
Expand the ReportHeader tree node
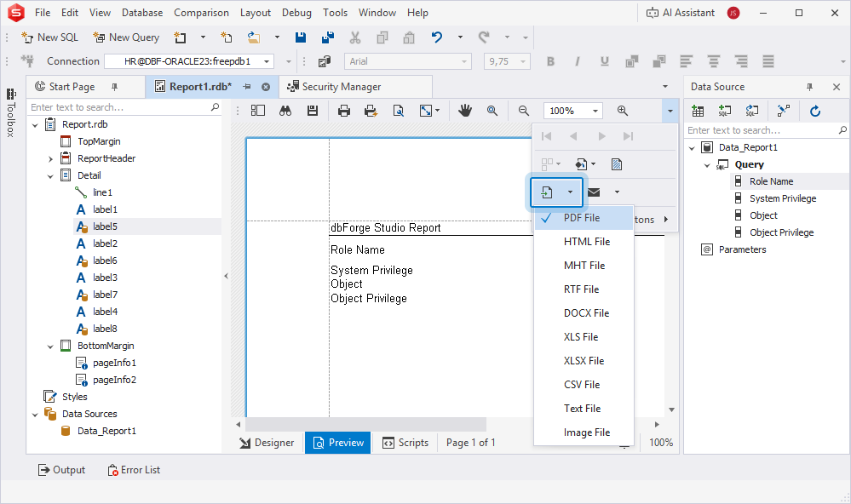pyautogui.click(x=50, y=159)
